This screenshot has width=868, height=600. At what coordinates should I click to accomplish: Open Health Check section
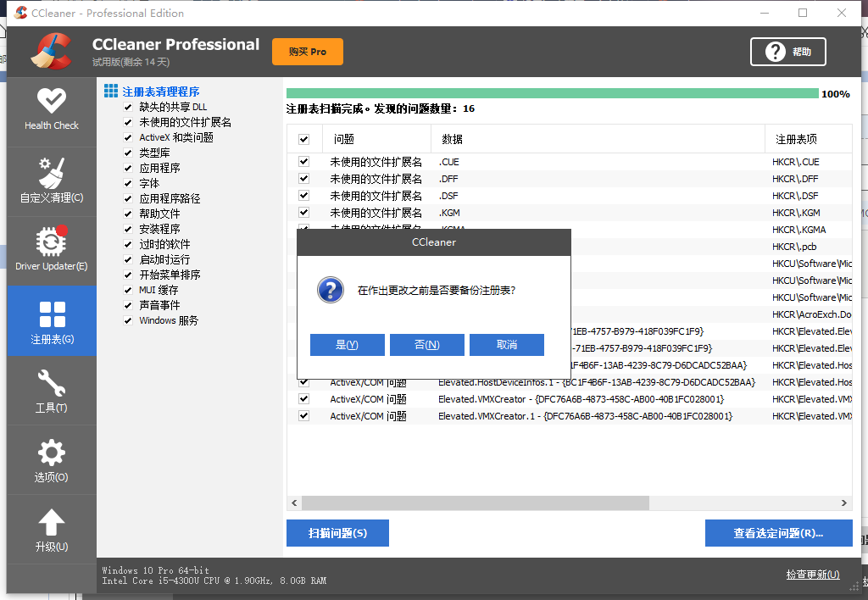click(52, 111)
